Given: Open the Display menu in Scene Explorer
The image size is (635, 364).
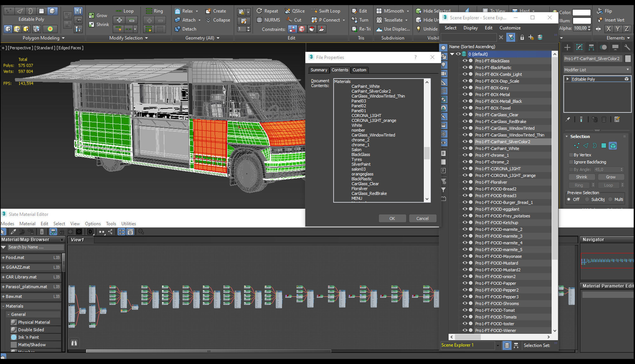Looking at the screenshot, I should click(x=471, y=28).
